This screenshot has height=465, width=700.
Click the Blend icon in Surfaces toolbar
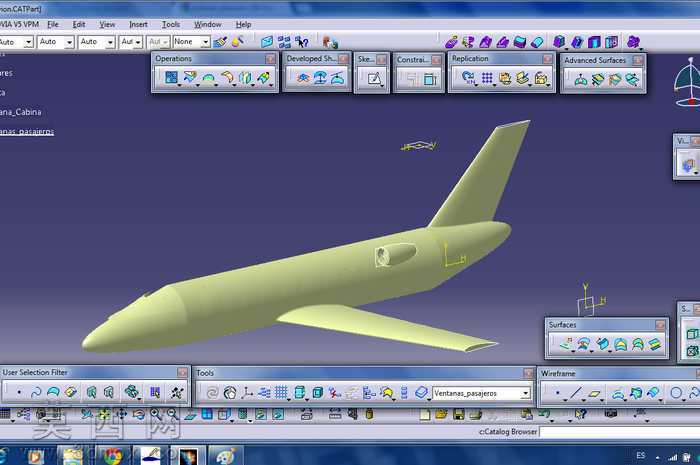[655, 344]
